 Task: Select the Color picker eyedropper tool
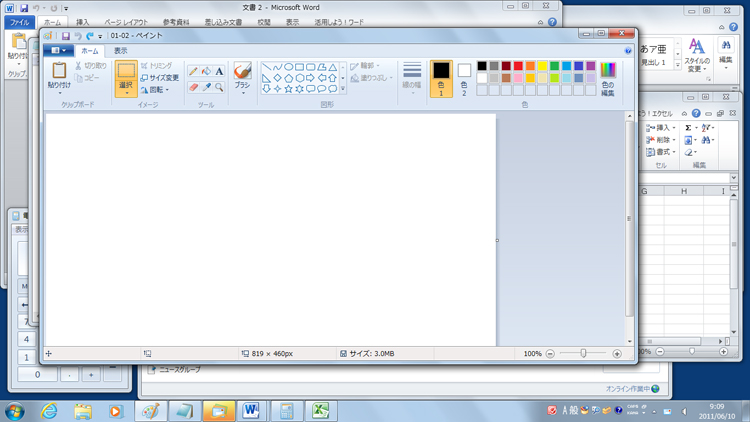206,87
